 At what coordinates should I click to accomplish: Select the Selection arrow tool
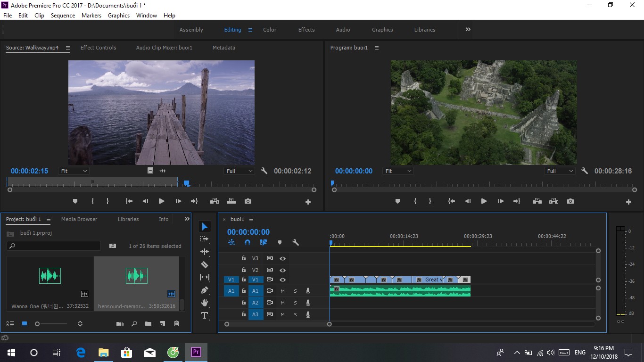(x=205, y=227)
